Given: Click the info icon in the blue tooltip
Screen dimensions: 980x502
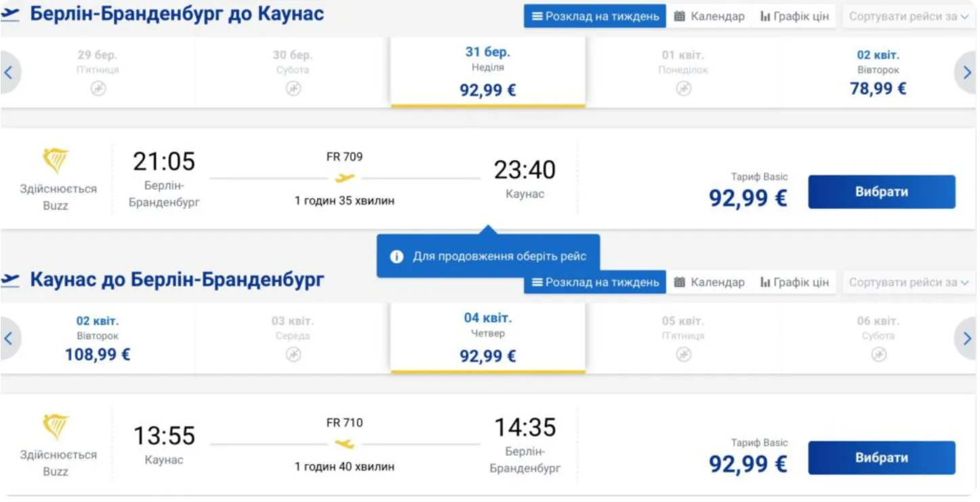Looking at the screenshot, I should (x=397, y=257).
